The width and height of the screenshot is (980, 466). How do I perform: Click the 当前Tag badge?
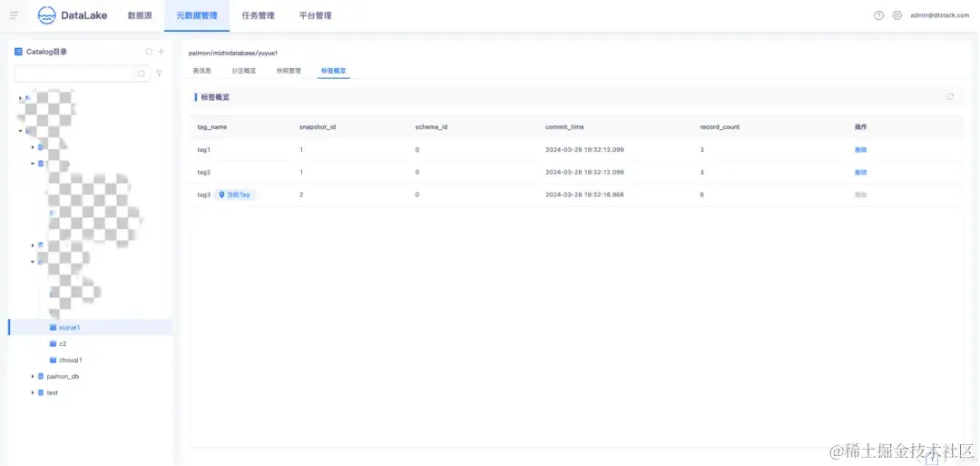pos(235,194)
